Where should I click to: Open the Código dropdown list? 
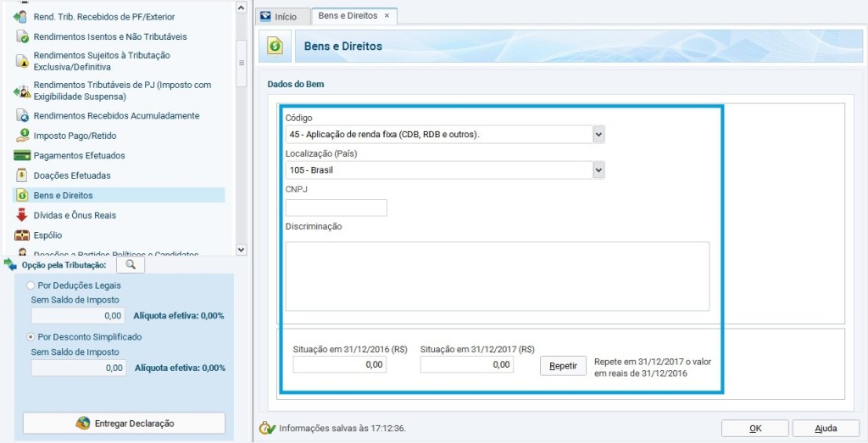598,135
